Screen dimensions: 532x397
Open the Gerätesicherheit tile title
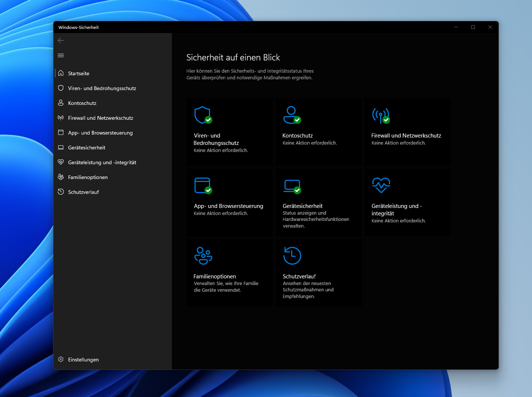pyautogui.click(x=303, y=206)
